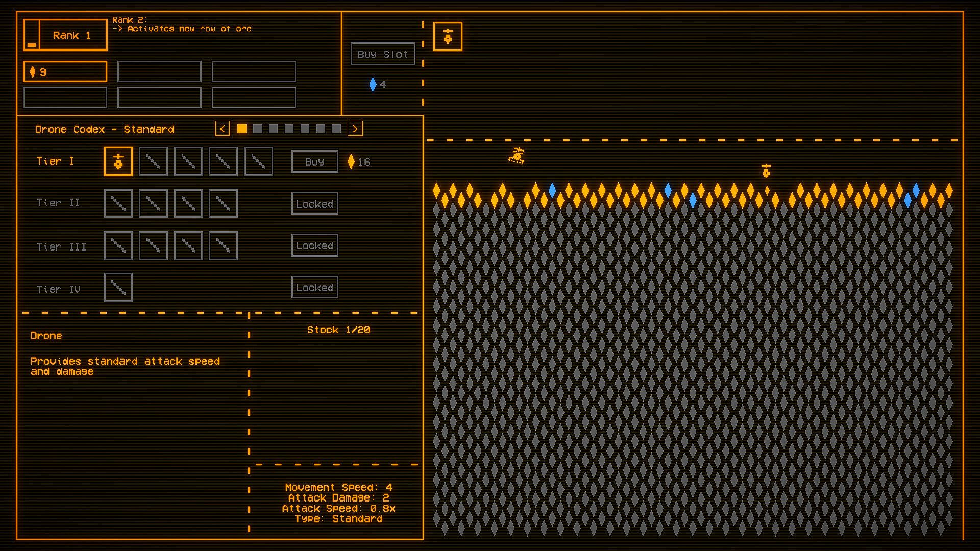Screen dimensions: 980x551
Task: Click the Tier II row label
Action: tap(58, 203)
